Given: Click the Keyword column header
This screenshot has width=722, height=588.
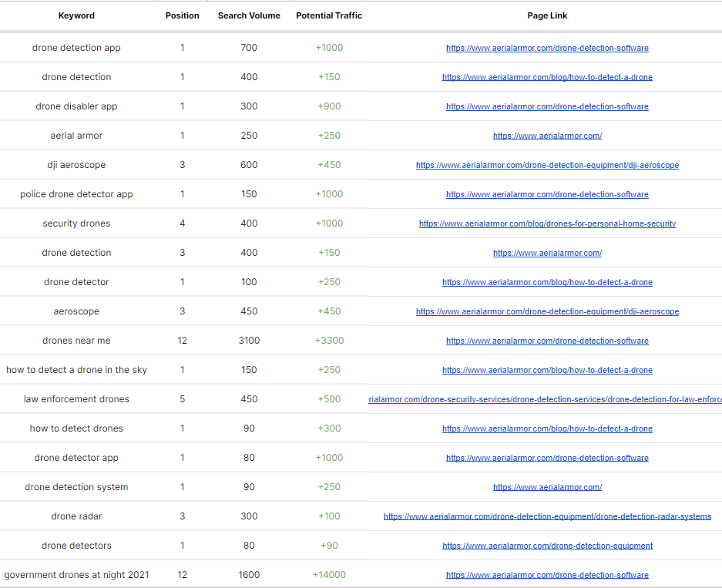Looking at the screenshot, I should pyautogui.click(x=76, y=15).
